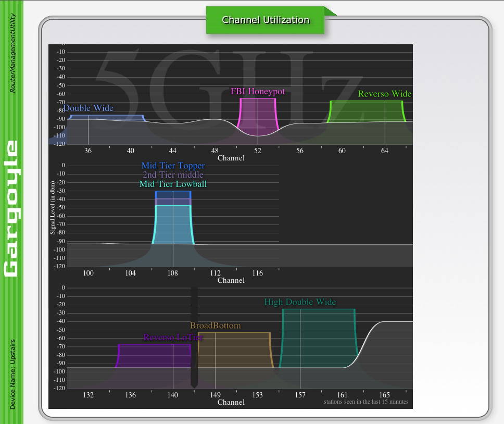Click the Mid Tier Topper label
Image resolution: width=504 pixels, height=424 pixels.
point(173,166)
